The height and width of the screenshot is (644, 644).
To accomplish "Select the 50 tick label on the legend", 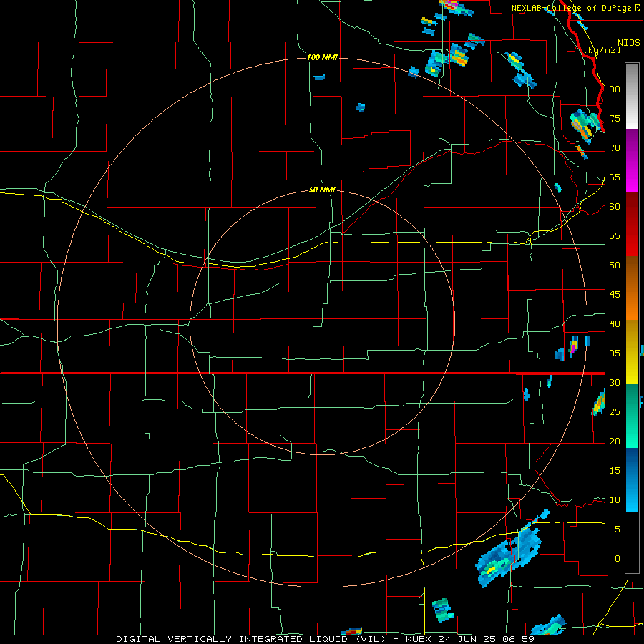I will click(615, 265).
